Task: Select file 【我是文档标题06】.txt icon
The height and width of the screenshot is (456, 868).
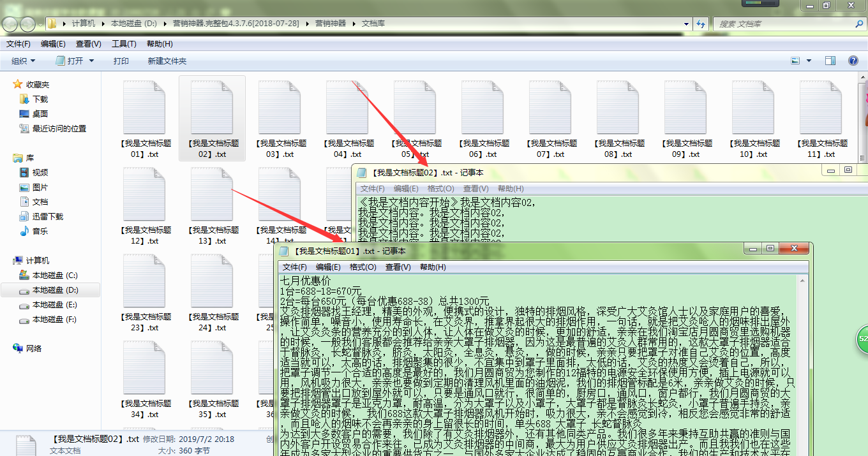Action: (482, 107)
